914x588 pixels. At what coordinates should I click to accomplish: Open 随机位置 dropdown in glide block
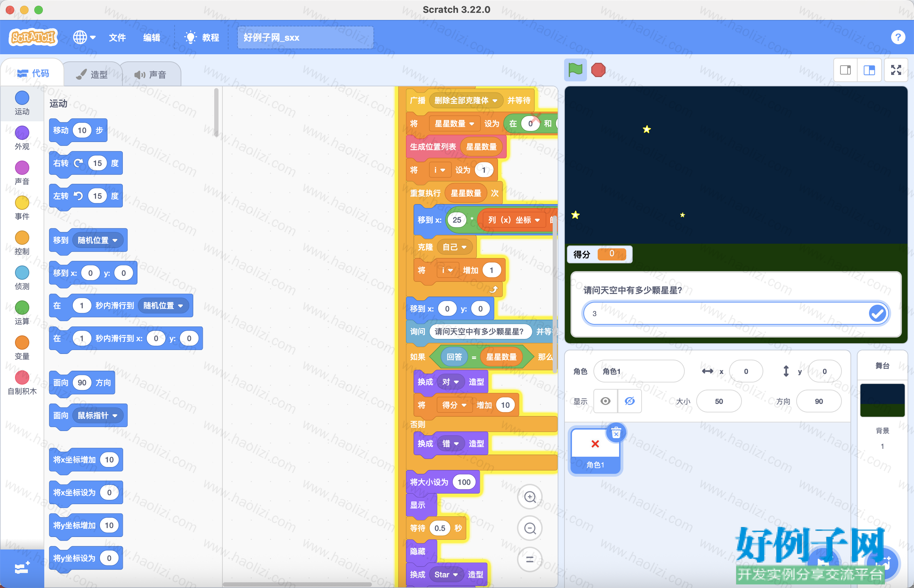164,305
